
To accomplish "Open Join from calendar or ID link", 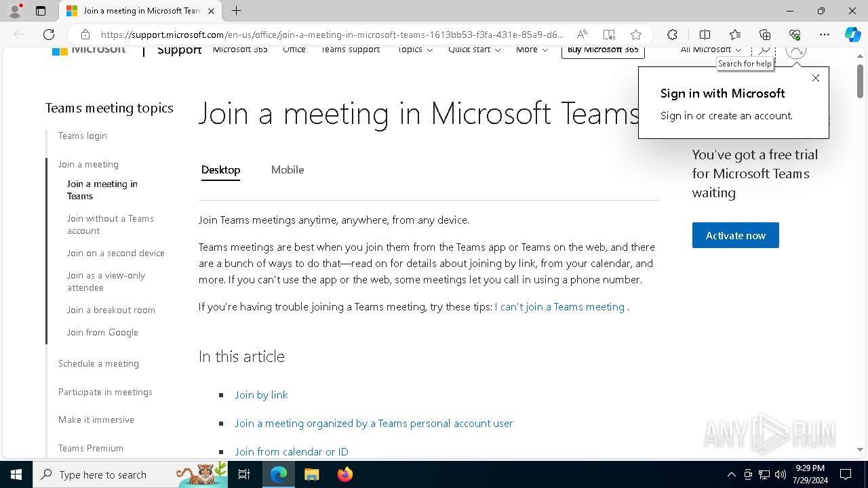I will pos(292,451).
